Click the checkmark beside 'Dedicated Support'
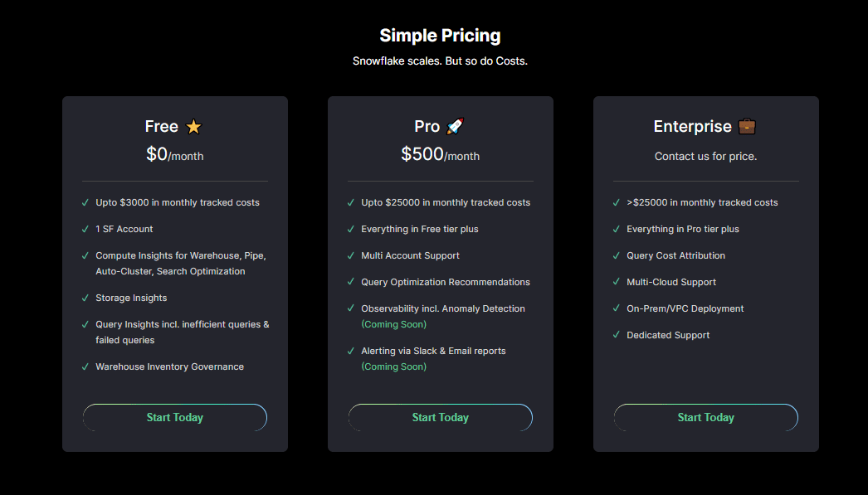 (x=616, y=335)
